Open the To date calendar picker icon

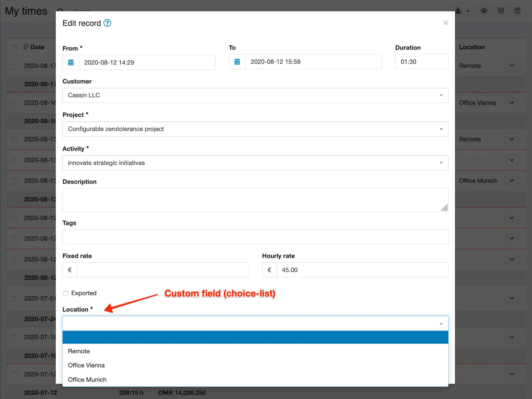(x=237, y=62)
